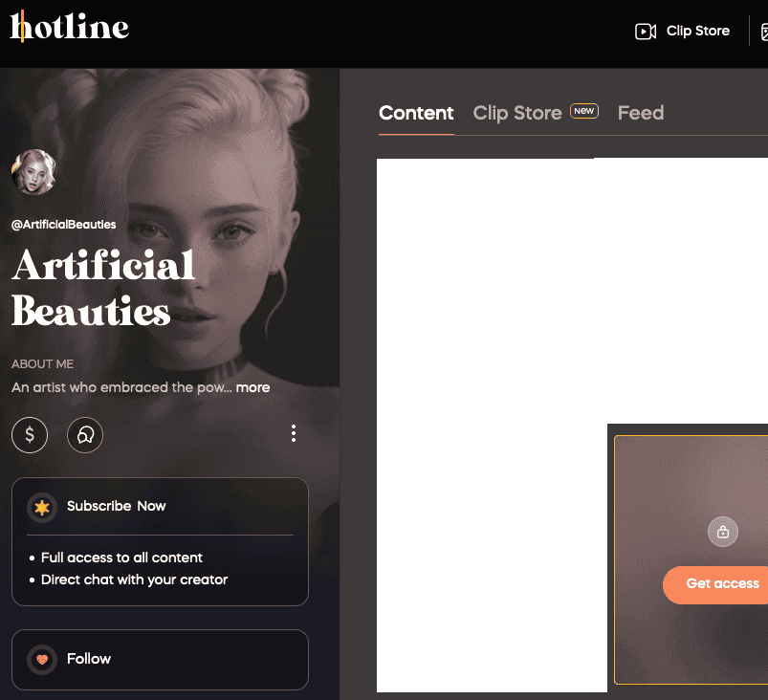The width and height of the screenshot is (768, 700).
Task: Send a tip with dollar icon
Action: 30,435
